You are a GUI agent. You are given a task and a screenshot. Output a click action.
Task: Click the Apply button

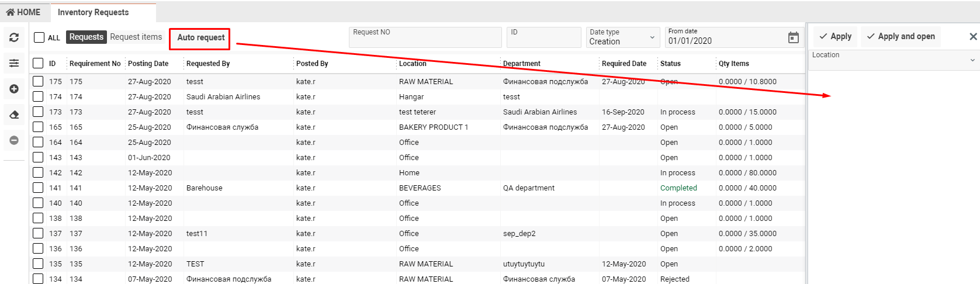pyautogui.click(x=835, y=36)
